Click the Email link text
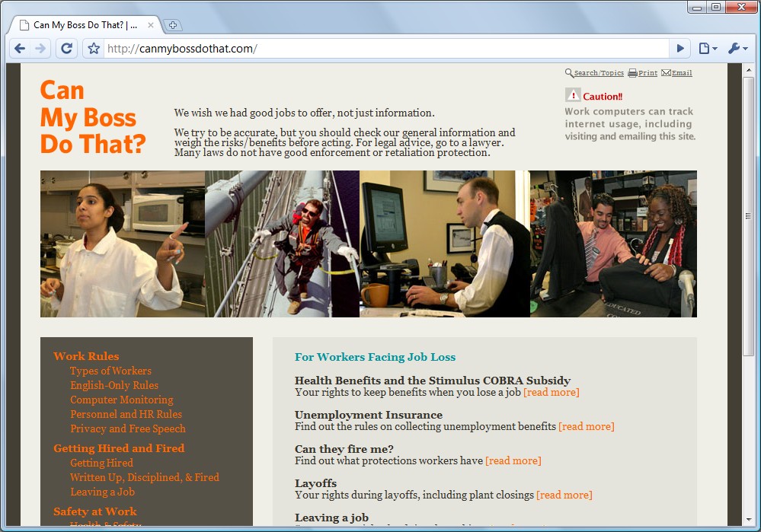Viewport: 761px width, 532px height. pyautogui.click(x=682, y=73)
